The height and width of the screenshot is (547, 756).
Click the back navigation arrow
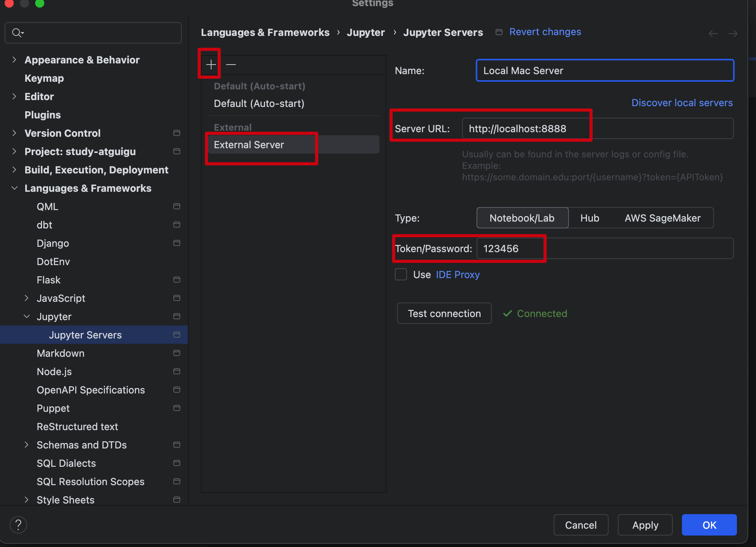[713, 34]
